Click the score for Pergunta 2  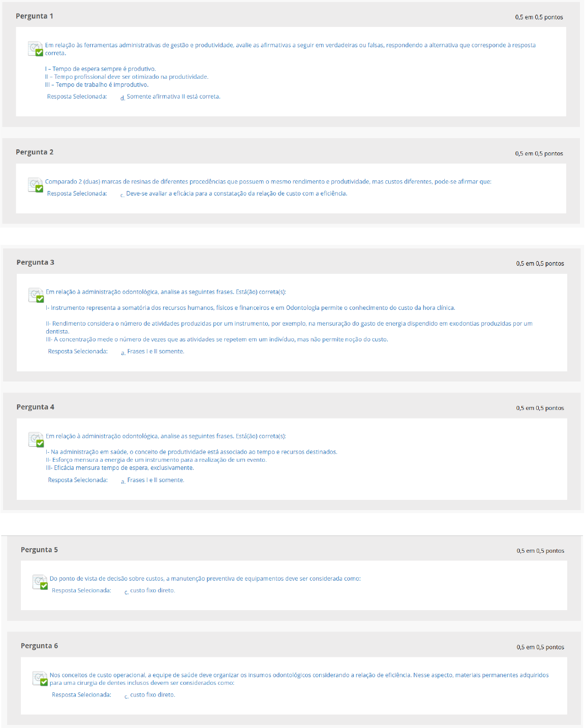tap(539, 153)
